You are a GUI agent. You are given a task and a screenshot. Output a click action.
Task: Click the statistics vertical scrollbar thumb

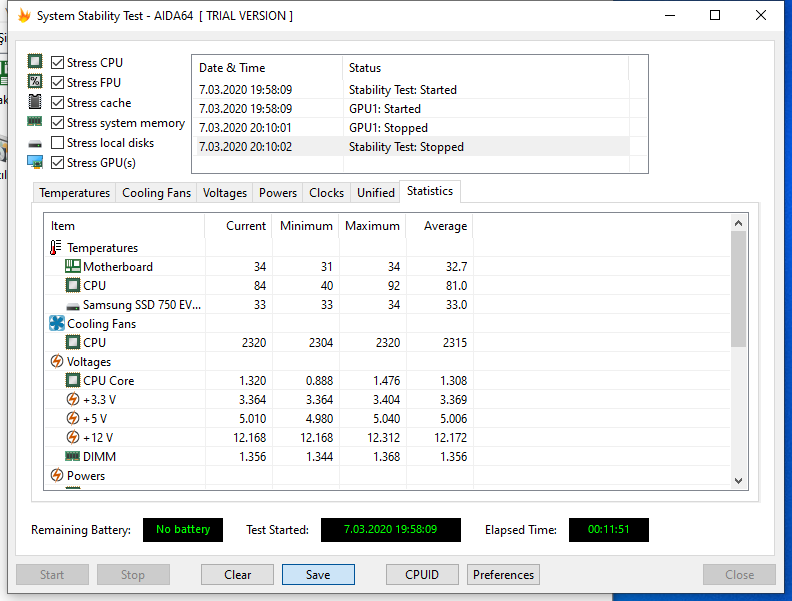point(738,289)
